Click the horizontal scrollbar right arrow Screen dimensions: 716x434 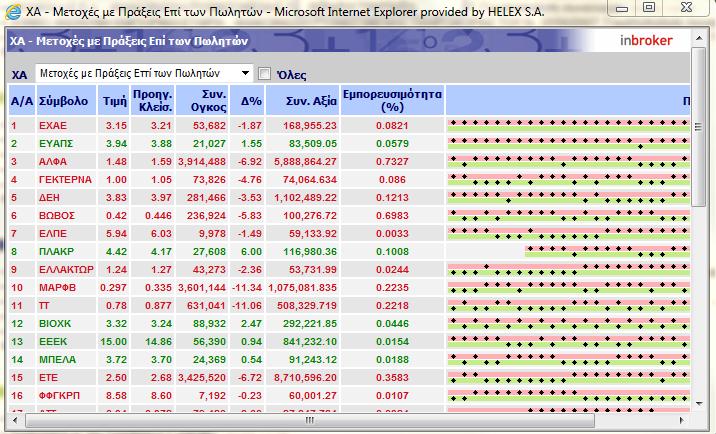pos(682,420)
